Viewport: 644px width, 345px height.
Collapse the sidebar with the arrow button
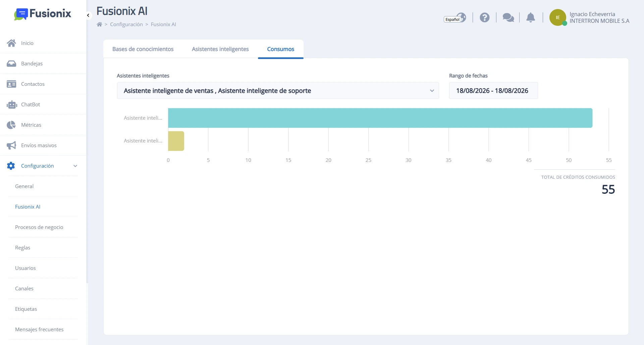point(88,15)
